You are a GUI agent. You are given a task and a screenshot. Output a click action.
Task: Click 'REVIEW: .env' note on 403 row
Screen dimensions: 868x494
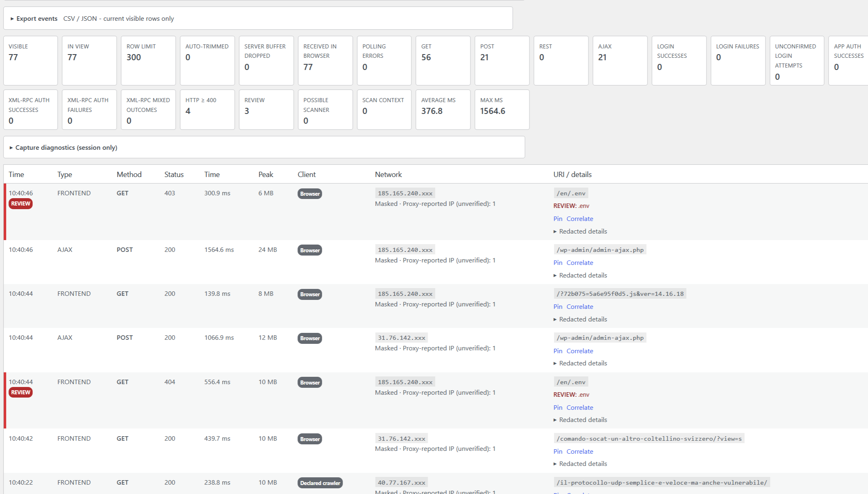pos(571,206)
